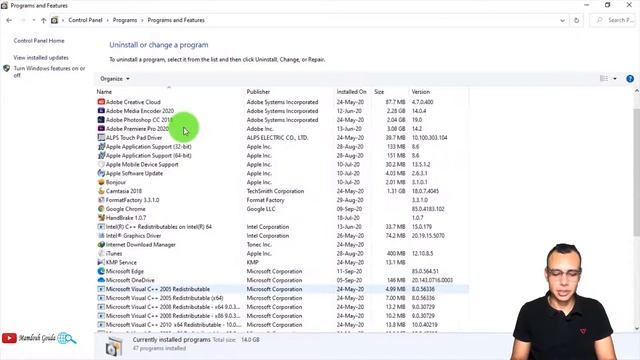Click the Google Chrome icon in list
The height and width of the screenshot is (360, 640).
(x=101, y=209)
